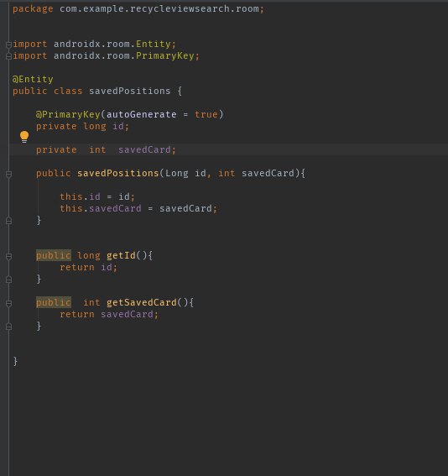Image resolution: width=448 pixels, height=476 pixels.
Task: Click 'return' in the 'return id;' statement
Action: point(76,268)
